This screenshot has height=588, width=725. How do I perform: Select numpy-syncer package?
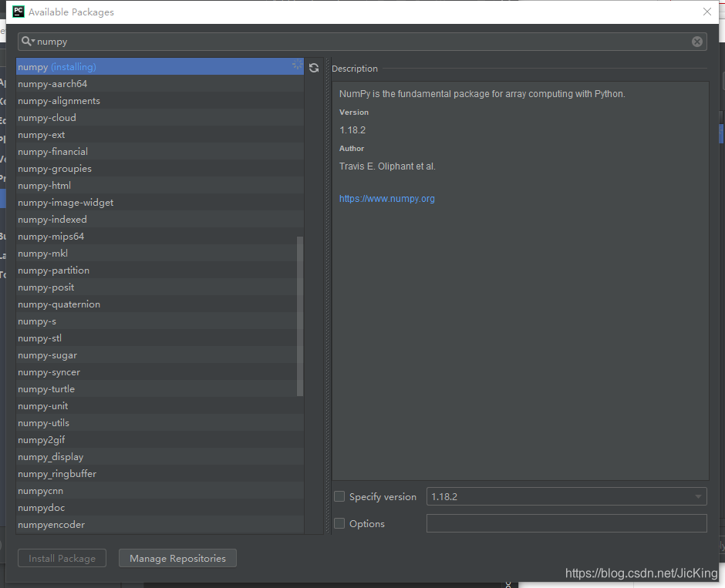point(160,371)
